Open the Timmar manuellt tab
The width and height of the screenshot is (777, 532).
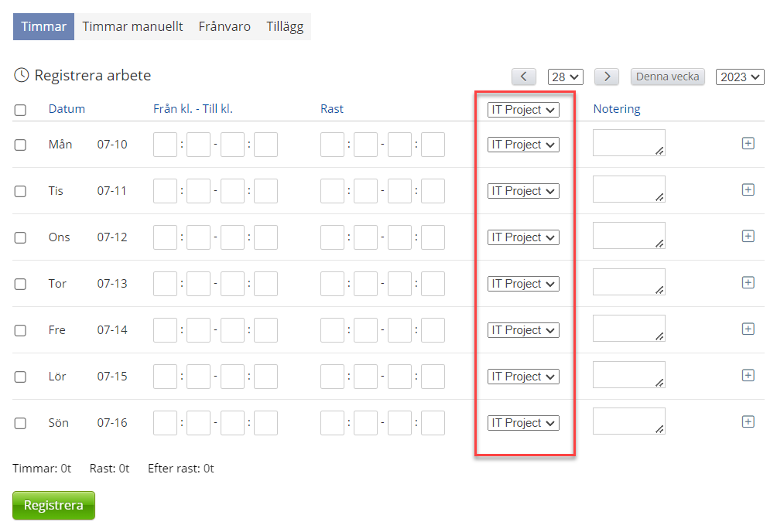[132, 26]
